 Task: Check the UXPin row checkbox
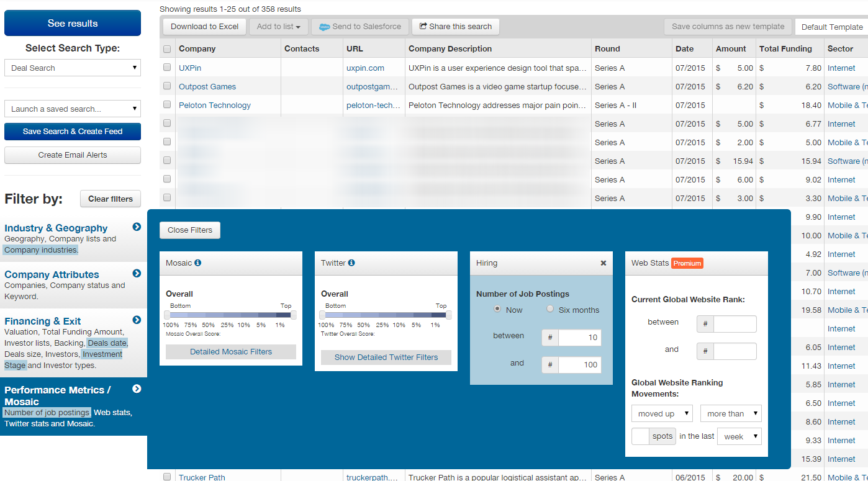(x=166, y=67)
